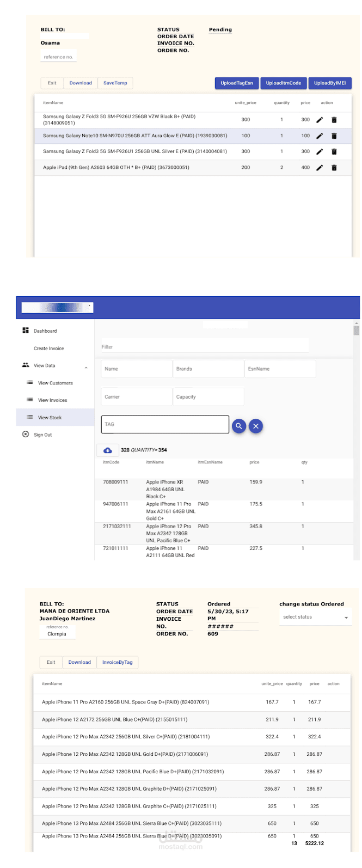
Task: Click Apple iPhone 12 A2172 256GB Blue row
Action: click(192, 720)
